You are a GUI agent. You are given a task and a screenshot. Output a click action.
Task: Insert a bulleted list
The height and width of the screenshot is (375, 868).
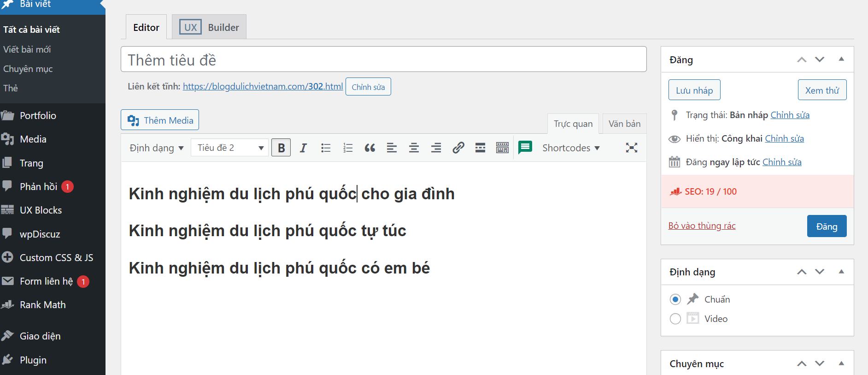click(x=326, y=148)
